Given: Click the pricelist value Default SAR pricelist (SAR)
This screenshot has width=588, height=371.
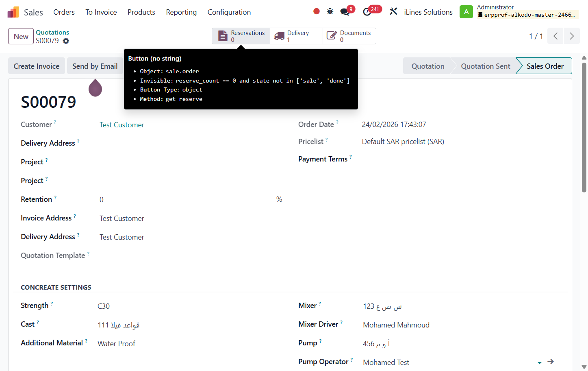Looking at the screenshot, I should [x=403, y=142].
